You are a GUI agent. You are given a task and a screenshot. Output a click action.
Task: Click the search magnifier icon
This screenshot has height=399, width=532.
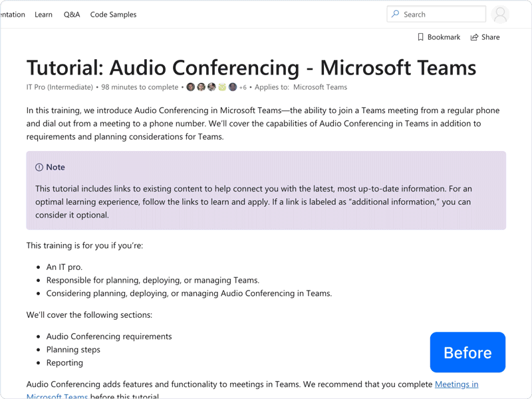[396, 14]
